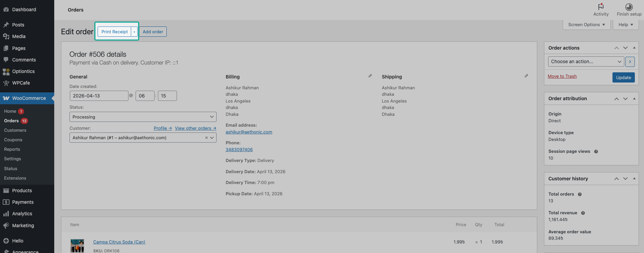644x253 pixels.
Task: Move Order actions panel up
Action: pyautogui.click(x=617, y=48)
